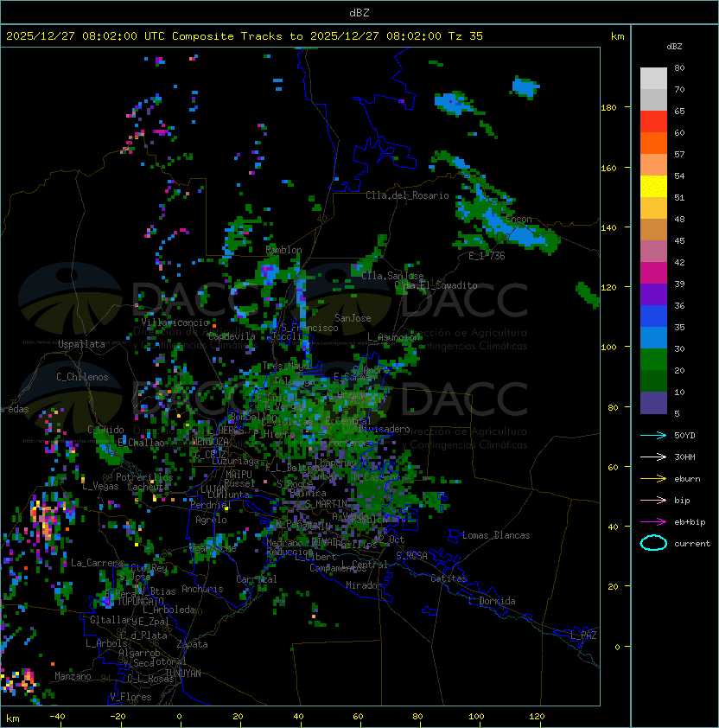Viewport: 719px width, 728px height.
Task: Click the cyan 50YD track arrow in legend
Action: (x=653, y=435)
